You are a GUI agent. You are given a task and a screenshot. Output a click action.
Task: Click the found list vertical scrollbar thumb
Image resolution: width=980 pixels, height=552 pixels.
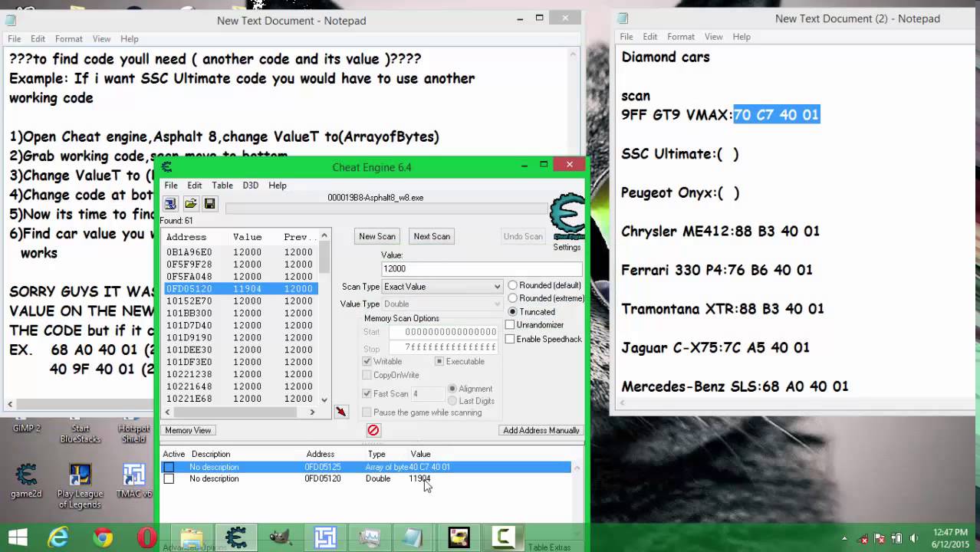click(x=324, y=257)
